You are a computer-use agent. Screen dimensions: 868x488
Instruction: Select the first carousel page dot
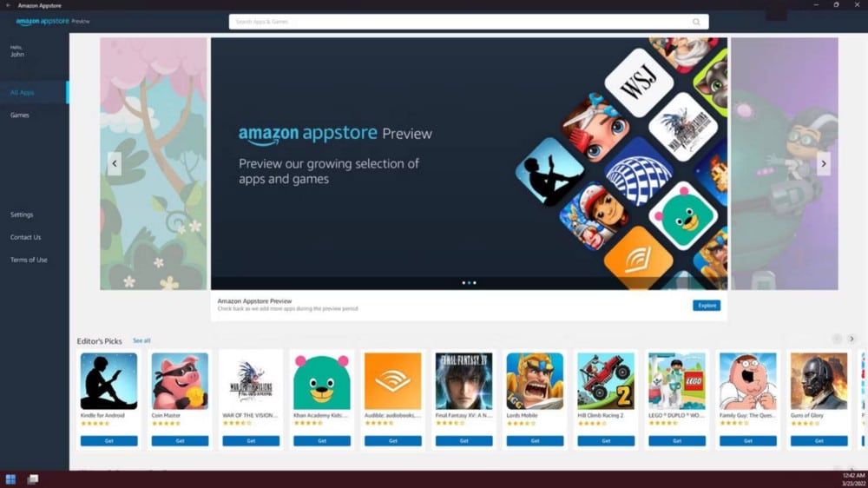[x=464, y=283]
